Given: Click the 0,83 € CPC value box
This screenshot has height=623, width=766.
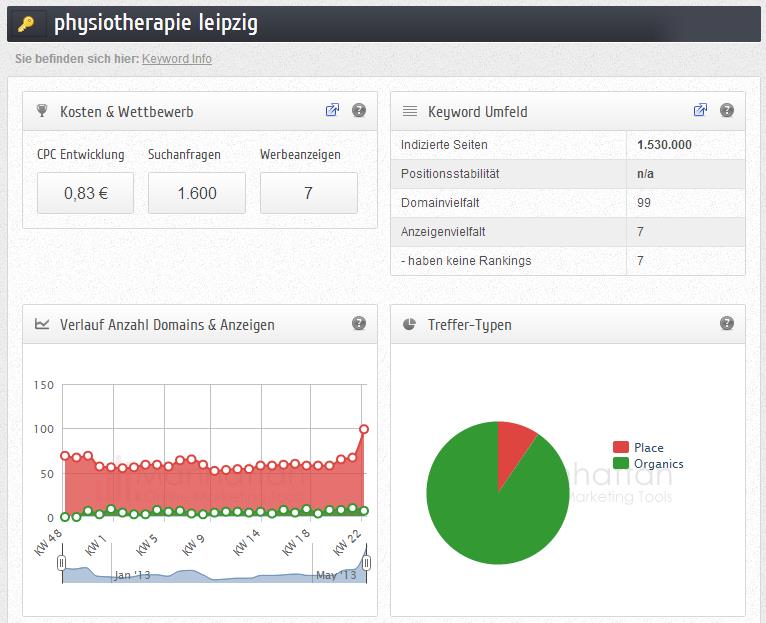Looking at the screenshot, I should point(85,193).
